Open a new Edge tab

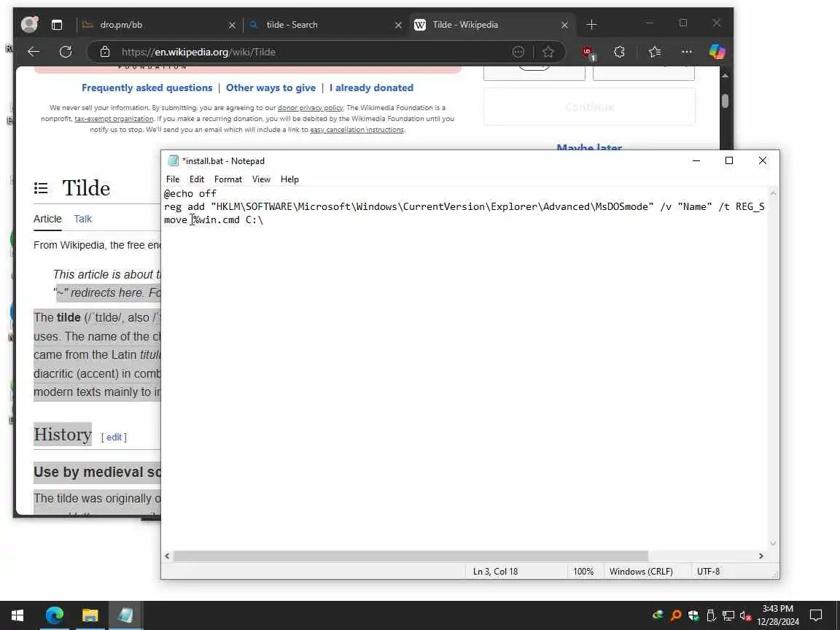click(x=591, y=25)
